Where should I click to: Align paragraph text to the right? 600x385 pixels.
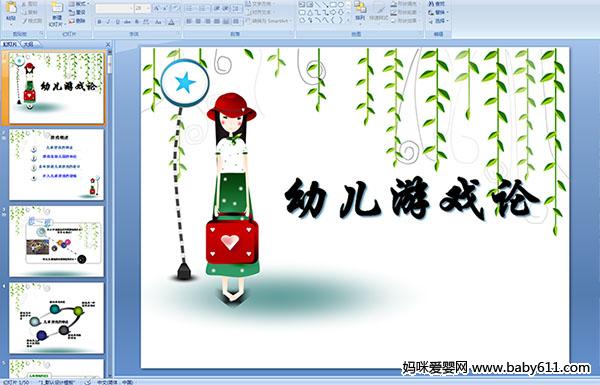click(x=207, y=21)
